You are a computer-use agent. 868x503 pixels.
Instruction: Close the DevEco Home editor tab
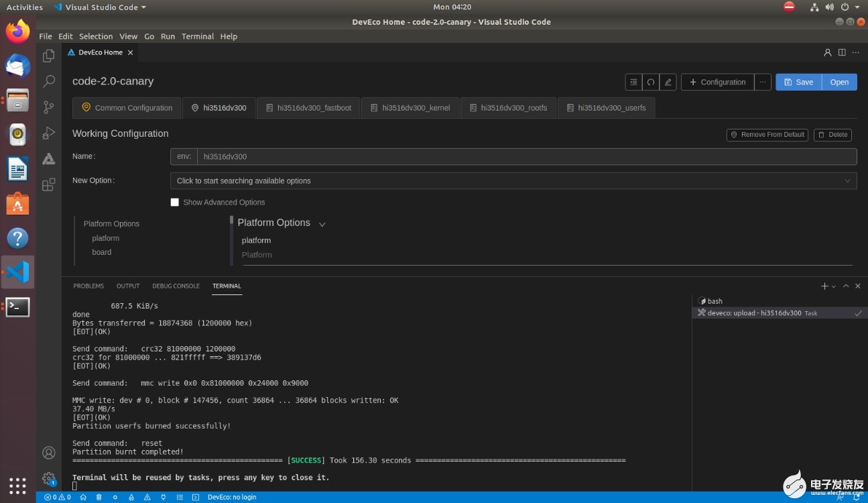[x=130, y=52]
